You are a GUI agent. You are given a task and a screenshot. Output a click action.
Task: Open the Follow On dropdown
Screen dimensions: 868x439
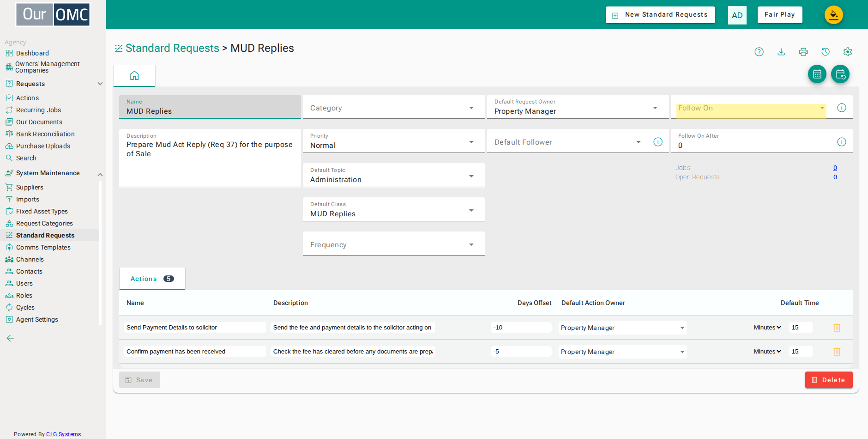click(751, 108)
